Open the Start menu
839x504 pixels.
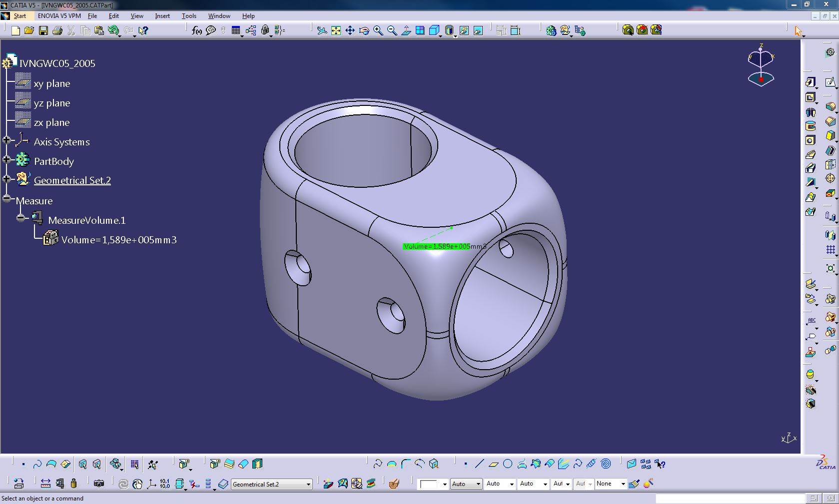pos(19,16)
